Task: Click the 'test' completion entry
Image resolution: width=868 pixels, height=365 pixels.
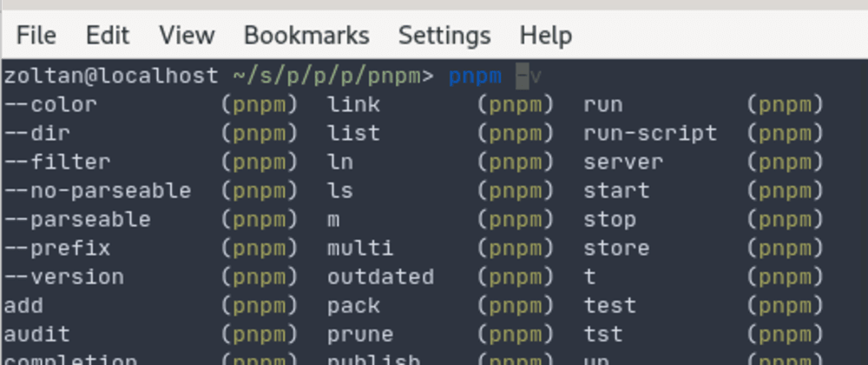Action: (x=610, y=306)
